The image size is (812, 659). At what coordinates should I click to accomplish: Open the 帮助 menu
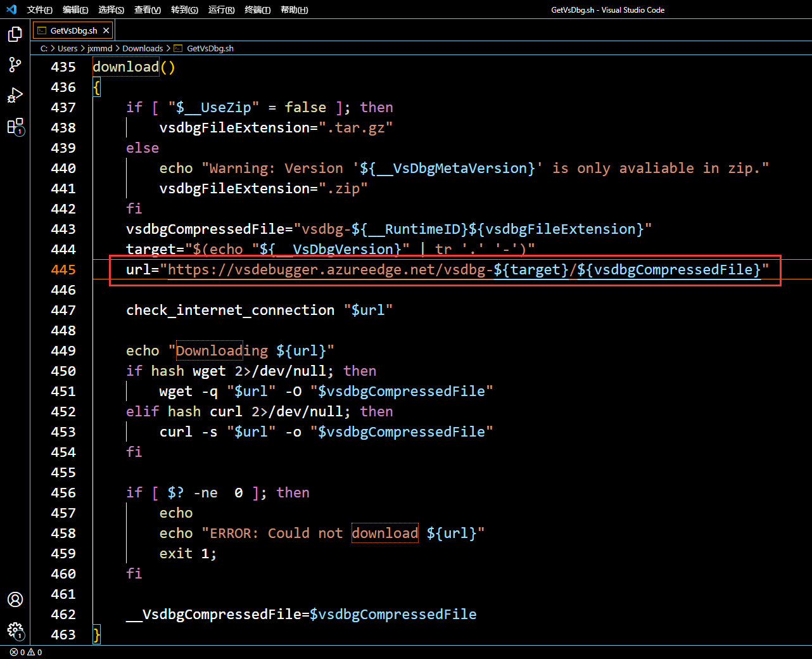click(x=294, y=10)
